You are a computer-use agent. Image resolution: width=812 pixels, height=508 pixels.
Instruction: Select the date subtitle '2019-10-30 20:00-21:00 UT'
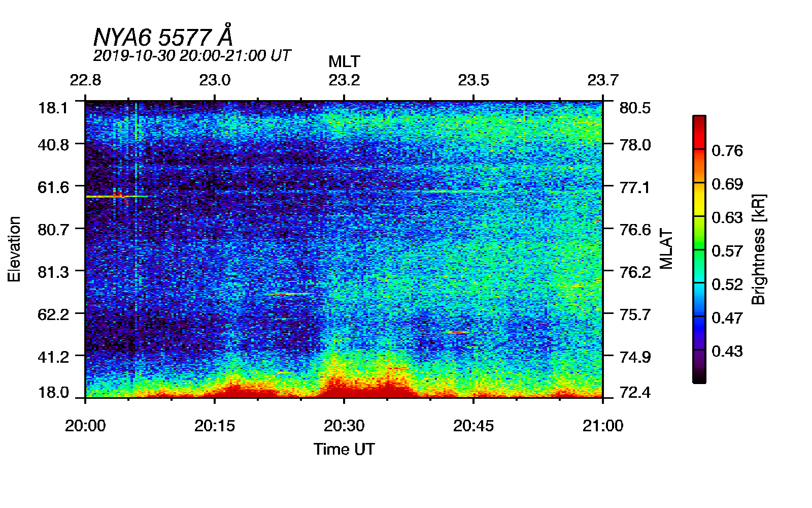[192, 55]
